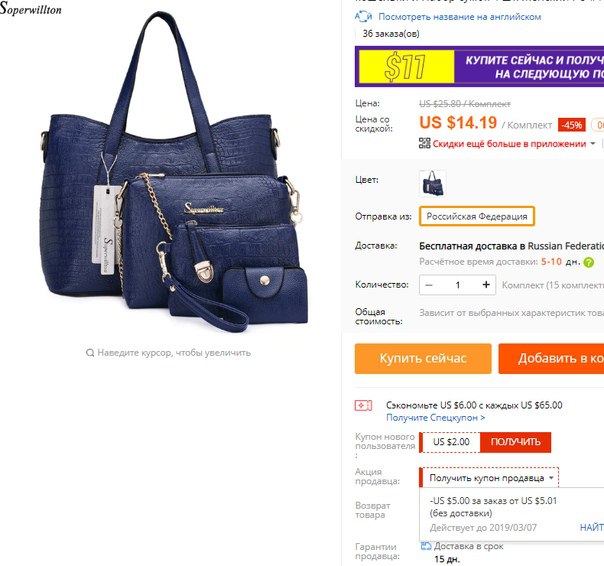Screen dimensions: 604x566
Task: Click the translate icon beside English title link
Action: (x=363, y=17)
